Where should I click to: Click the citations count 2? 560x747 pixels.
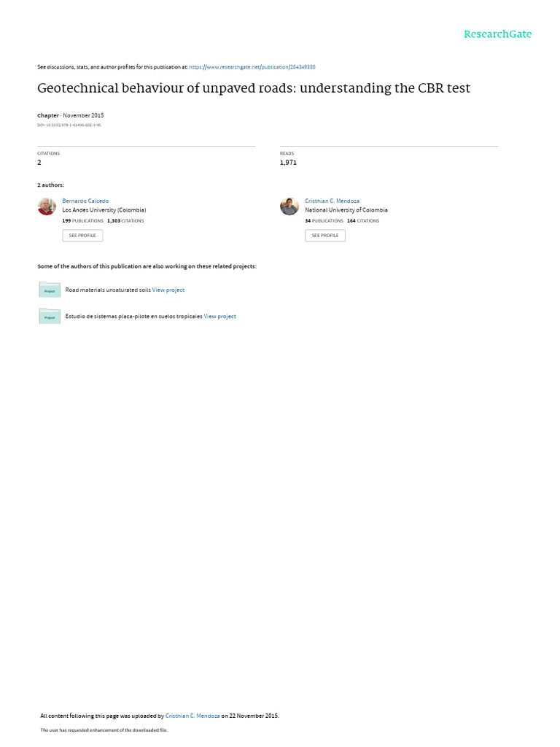click(x=39, y=163)
